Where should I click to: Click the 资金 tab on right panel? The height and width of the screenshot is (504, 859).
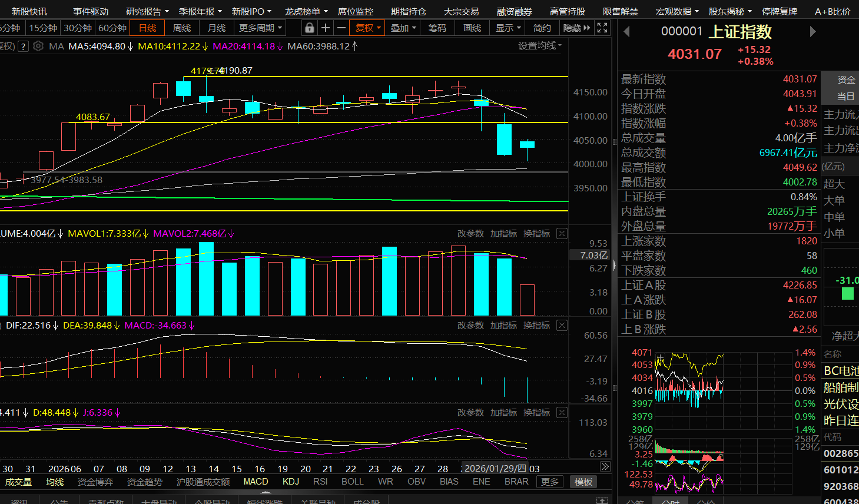846,79
